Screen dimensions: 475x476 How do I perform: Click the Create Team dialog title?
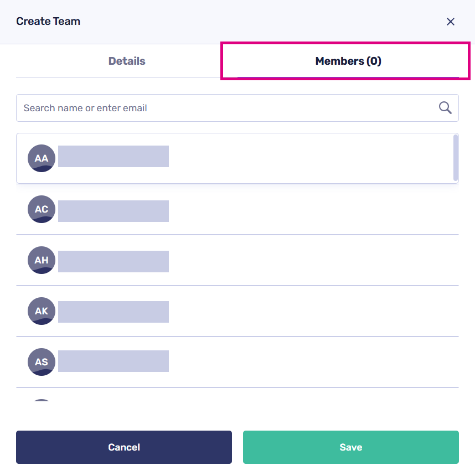click(48, 22)
